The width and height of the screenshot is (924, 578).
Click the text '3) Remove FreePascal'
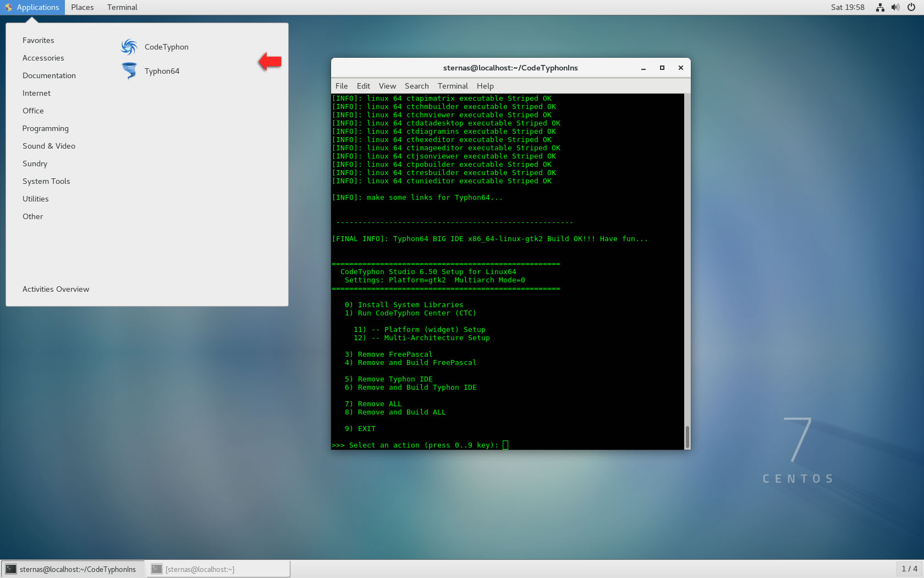tap(388, 354)
